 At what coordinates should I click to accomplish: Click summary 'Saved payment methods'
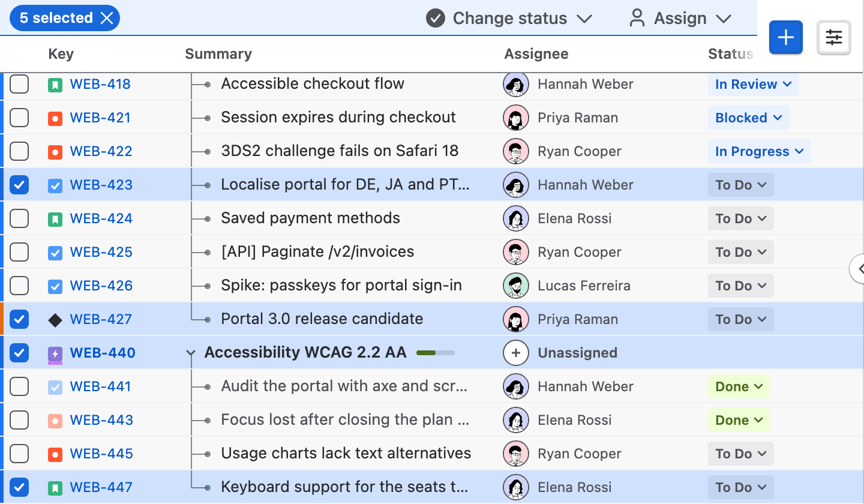310,218
